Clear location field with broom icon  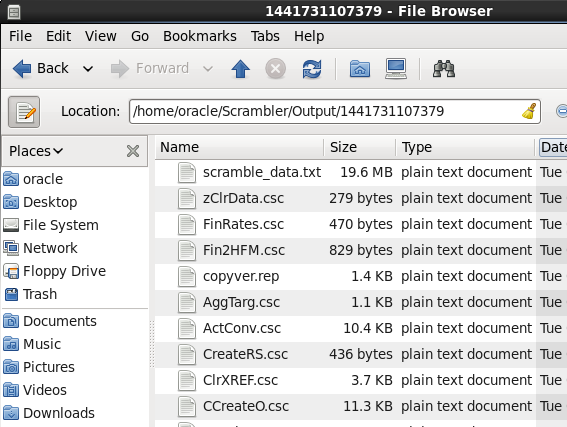[529, 111]
